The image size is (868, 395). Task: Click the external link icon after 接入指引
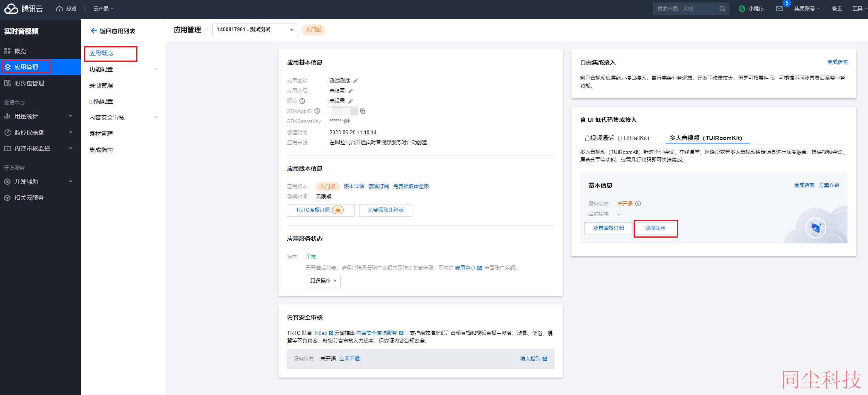(x=545, y=359)
